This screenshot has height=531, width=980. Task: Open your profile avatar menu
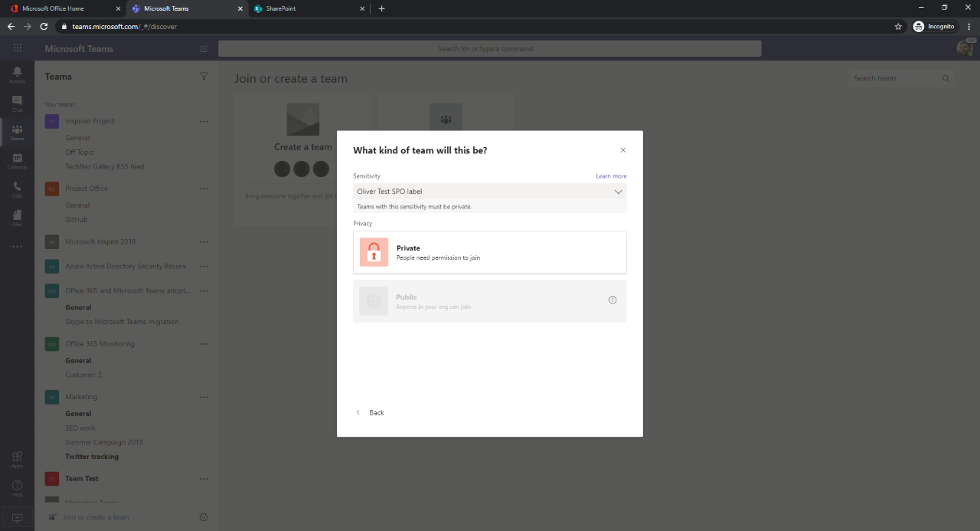[x=965, y=48]
